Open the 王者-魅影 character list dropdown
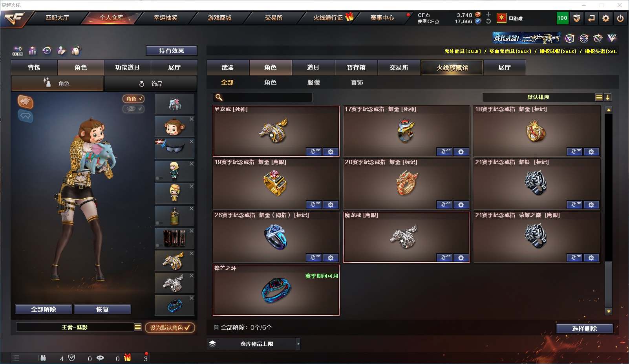The image size is (629, 364). click(137, 327)
